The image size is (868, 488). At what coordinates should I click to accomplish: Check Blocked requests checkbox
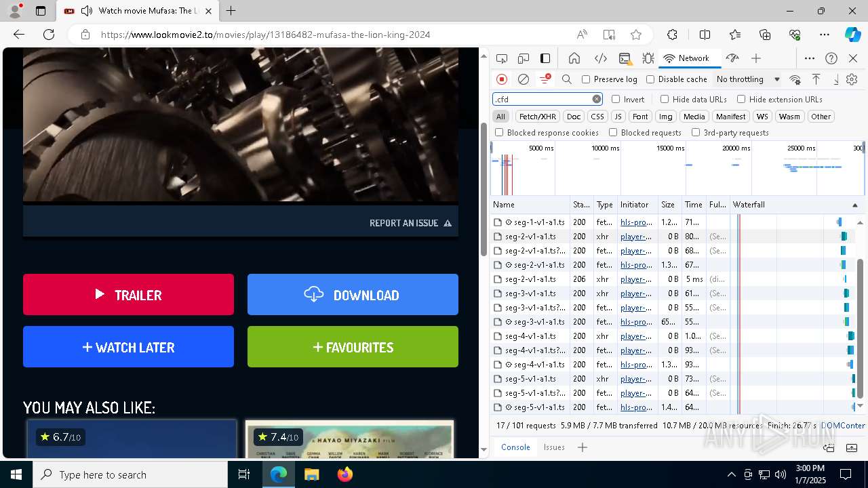coord(613,133)
